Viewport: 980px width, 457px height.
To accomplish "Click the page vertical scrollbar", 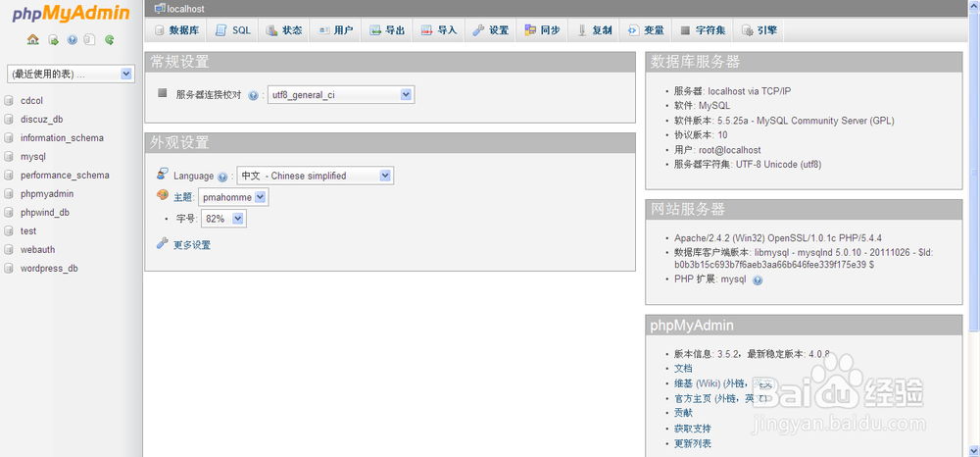I will [974, 173].
